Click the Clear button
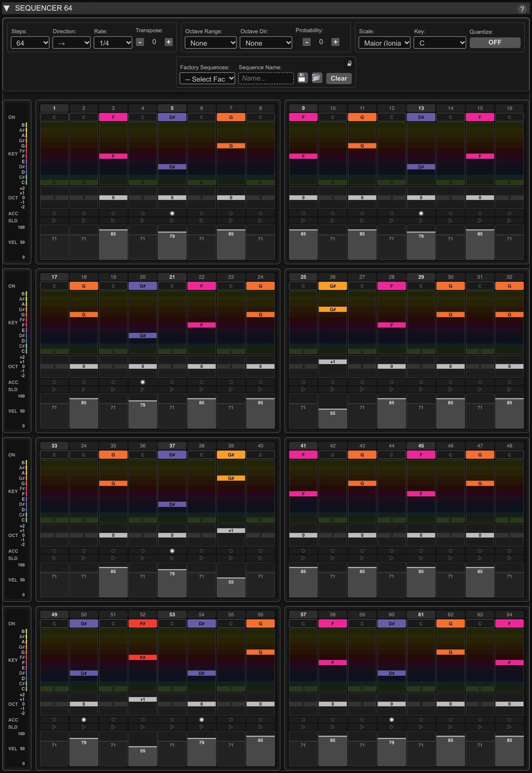The image size is (532, 773). point(339,78)
